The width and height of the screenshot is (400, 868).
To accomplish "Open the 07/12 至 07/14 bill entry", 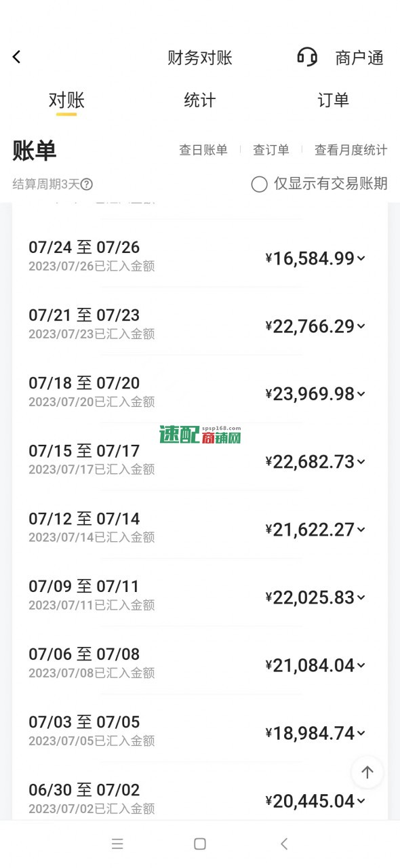I will tap(200, 527).
